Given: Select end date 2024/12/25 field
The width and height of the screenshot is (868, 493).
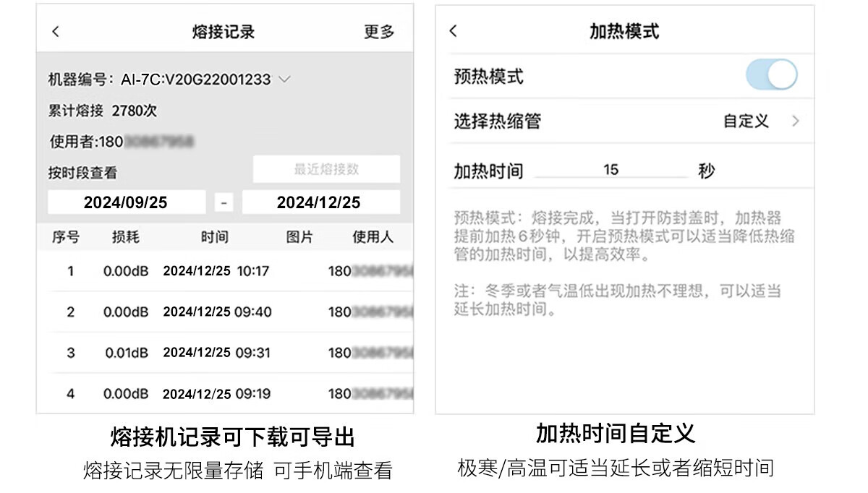Looking at the screenshot, I should pos(319,202).
